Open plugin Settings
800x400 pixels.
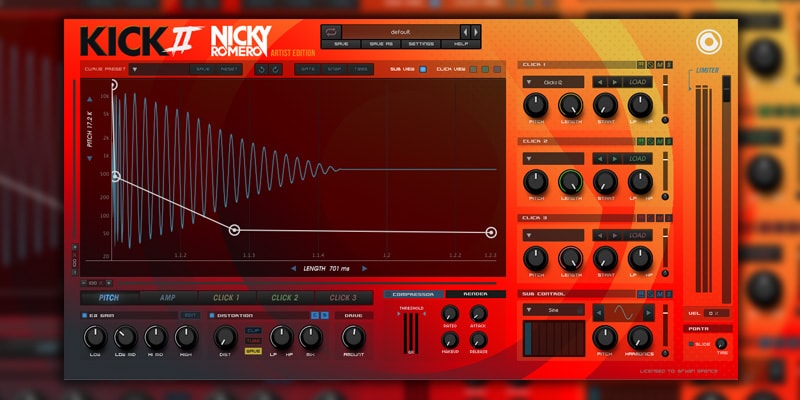coord(421,44)
